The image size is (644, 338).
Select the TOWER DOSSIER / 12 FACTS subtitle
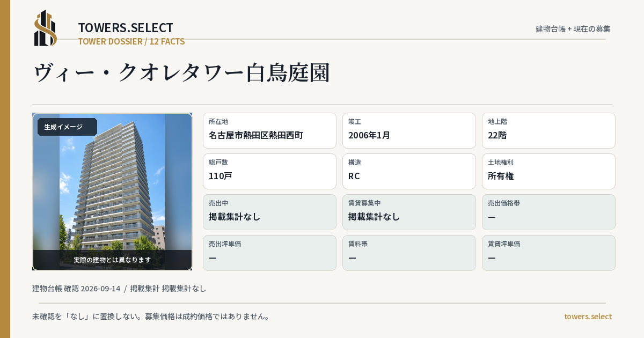coord(131,41)
